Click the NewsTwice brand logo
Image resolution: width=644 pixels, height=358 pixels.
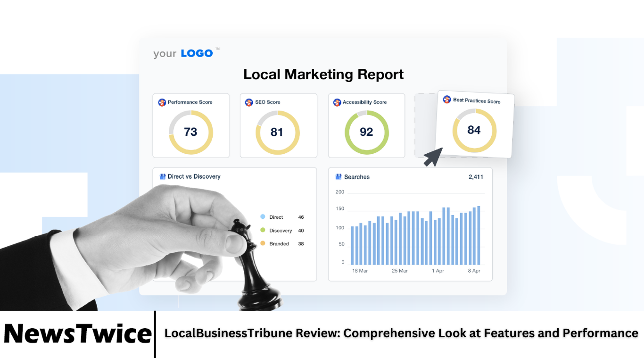pos(77,333)
